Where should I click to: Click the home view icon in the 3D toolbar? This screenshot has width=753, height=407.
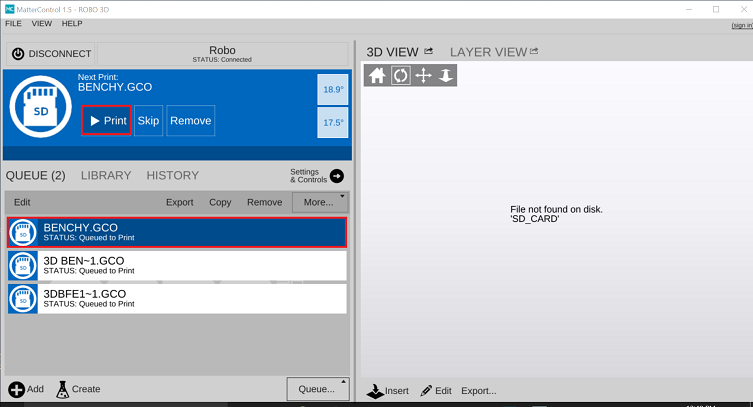(377, 75)
